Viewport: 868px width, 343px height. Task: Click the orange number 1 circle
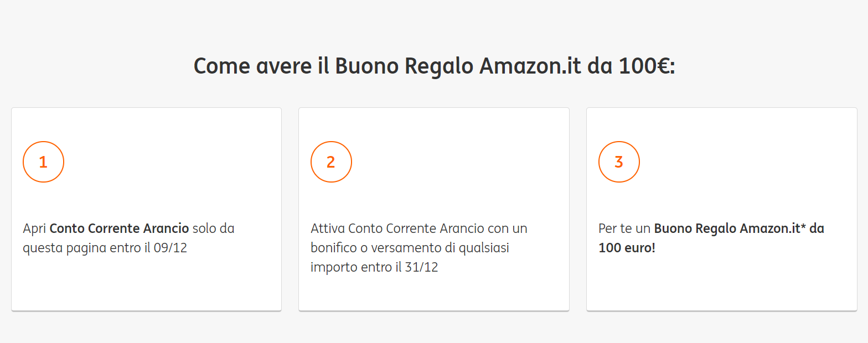click(x=43, y=162)
